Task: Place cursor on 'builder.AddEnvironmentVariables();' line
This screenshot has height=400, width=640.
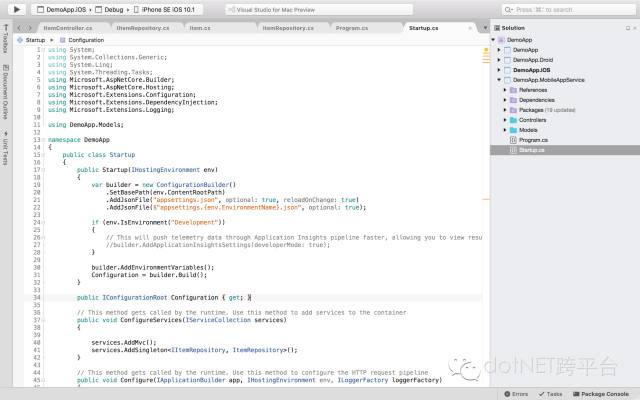Action: pyautogui.click(x=153, y=267)
